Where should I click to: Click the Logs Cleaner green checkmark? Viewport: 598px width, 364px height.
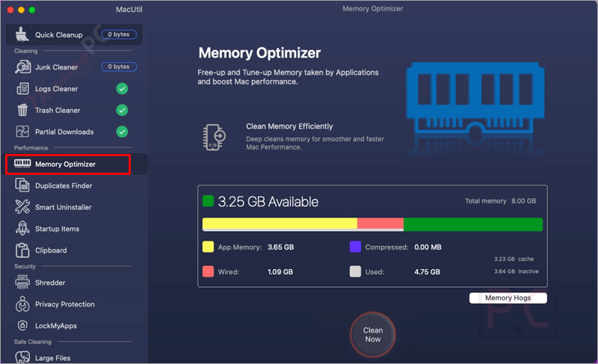click(122, 89)
